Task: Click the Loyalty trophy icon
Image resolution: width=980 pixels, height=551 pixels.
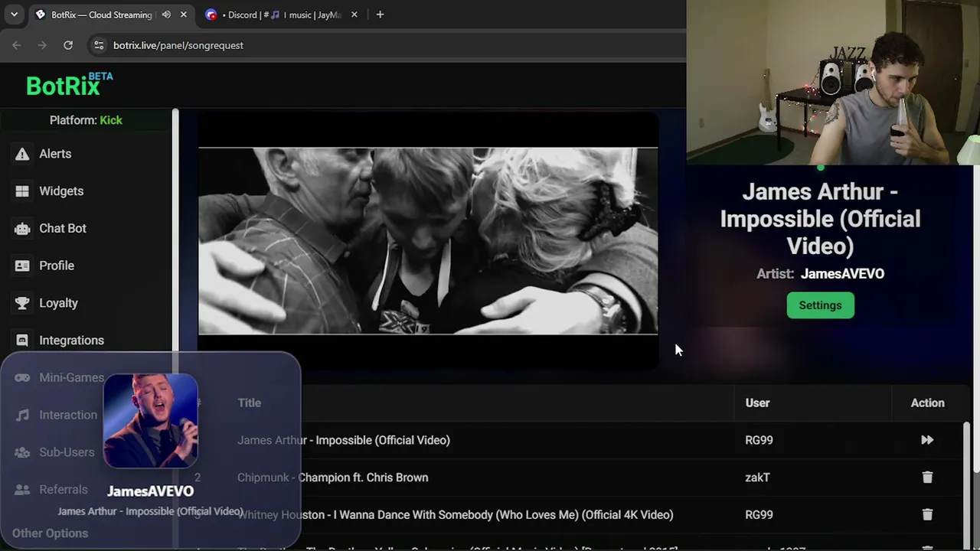Action: pos(22,303)
